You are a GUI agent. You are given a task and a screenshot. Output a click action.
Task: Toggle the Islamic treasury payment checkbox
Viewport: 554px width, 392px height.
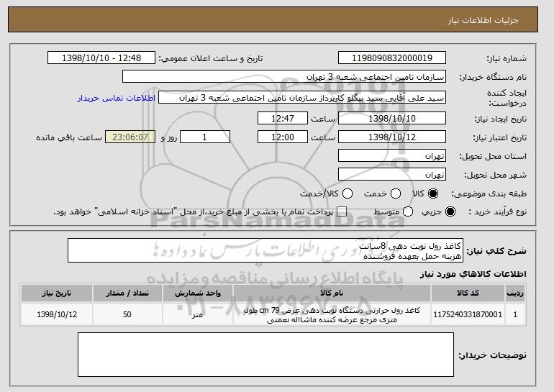click(342, 211)
